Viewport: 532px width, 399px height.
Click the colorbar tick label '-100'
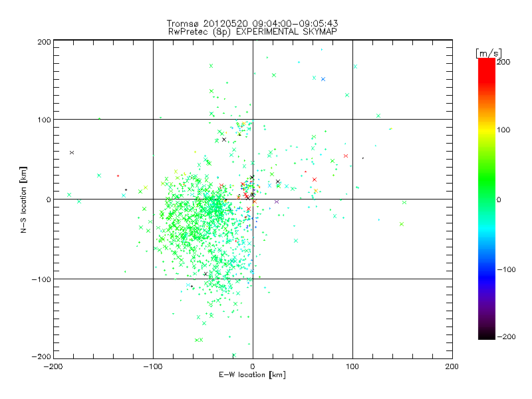tap(506, 269)
